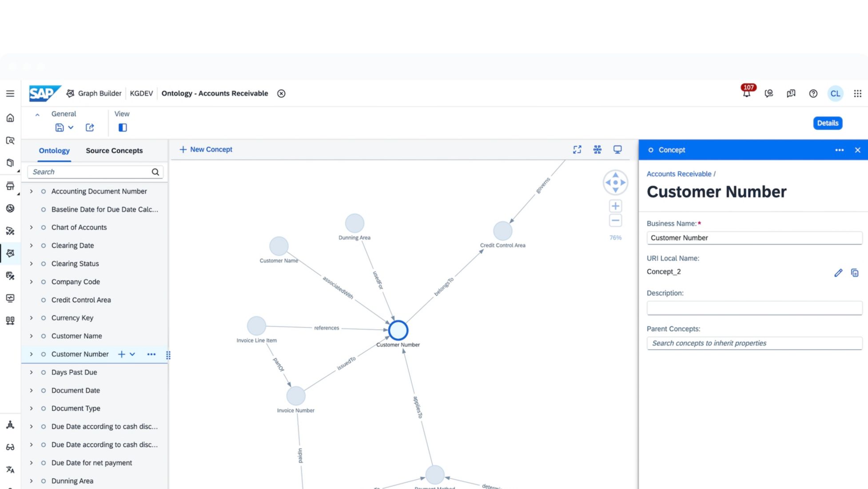Collapse the General toolbar section chevron
This screenshot has width=868, height=489.
[x=37, y=114]
